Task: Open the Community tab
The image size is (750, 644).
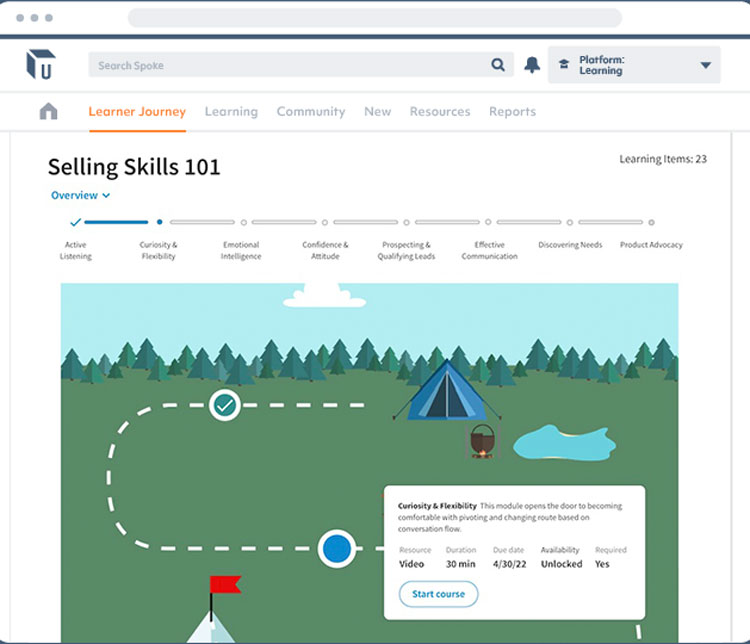Action: [x=310, y=112]
